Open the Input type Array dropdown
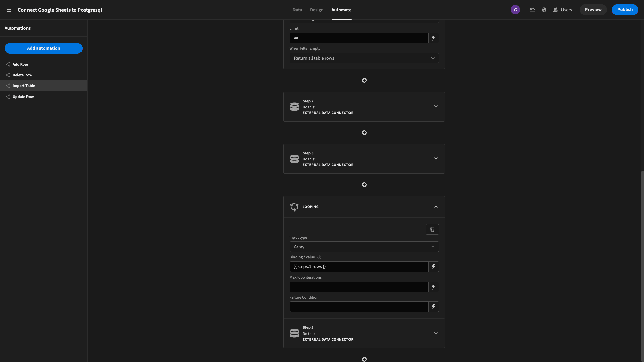Image resolution: width=644 pixels, height=362 pixels. tap(364, 247)
